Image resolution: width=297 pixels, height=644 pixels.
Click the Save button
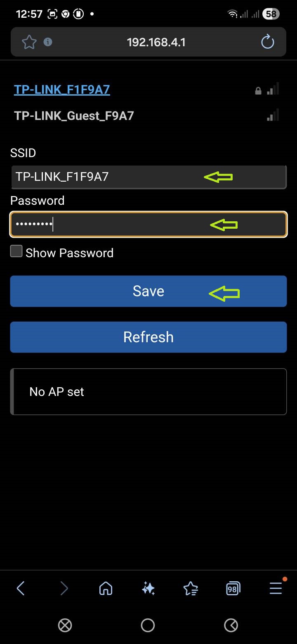point(148,291)
